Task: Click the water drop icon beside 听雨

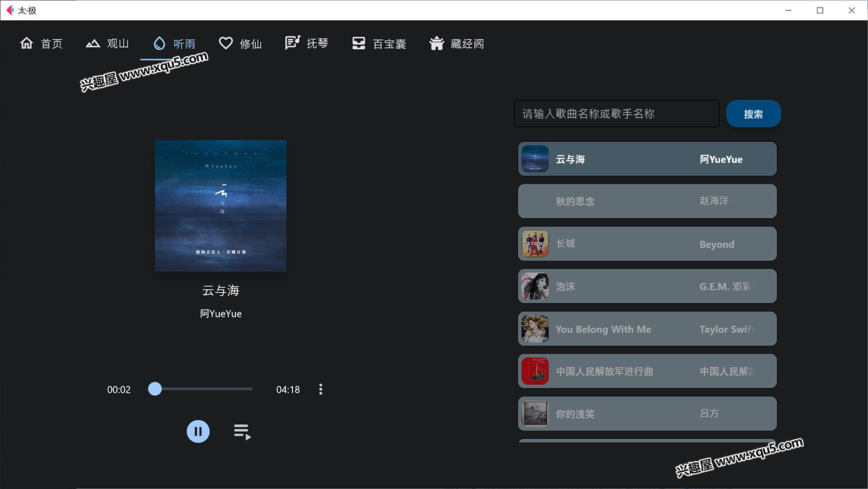Action: pyautogui.click(x=159, y=43)
